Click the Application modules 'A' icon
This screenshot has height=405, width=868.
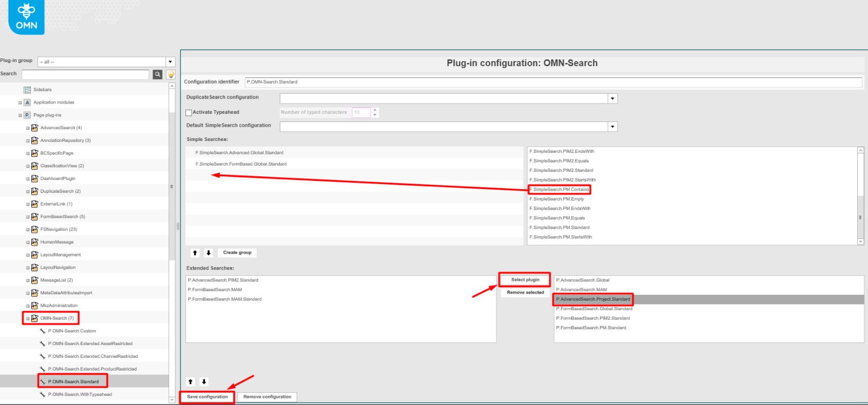click(27, 103)
